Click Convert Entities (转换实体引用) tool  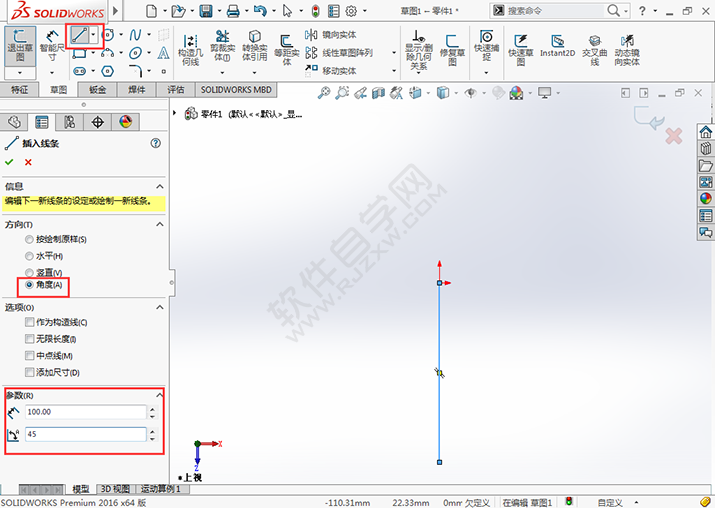click(254, 46)
